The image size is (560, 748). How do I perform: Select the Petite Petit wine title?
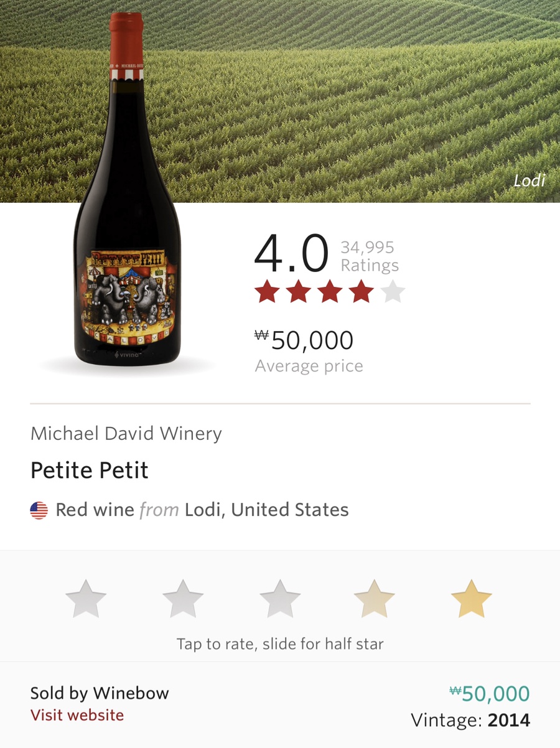tap(90, 470)
